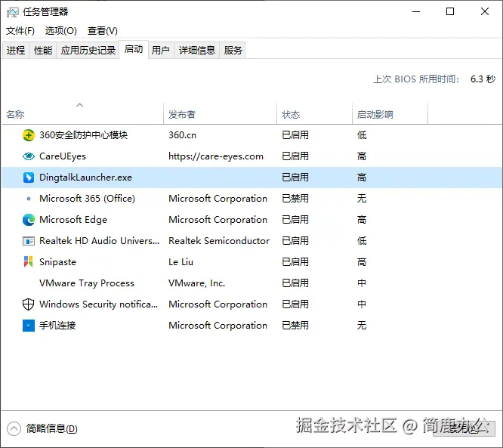Click the 360安全防护中心模块 green icon
503x448 pixels.
(x=29, y=135)
